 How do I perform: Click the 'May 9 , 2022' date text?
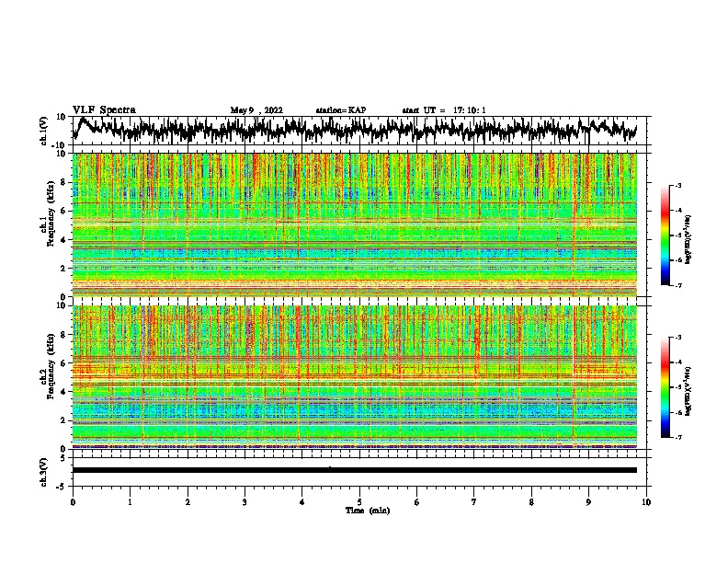click(256, 110)
